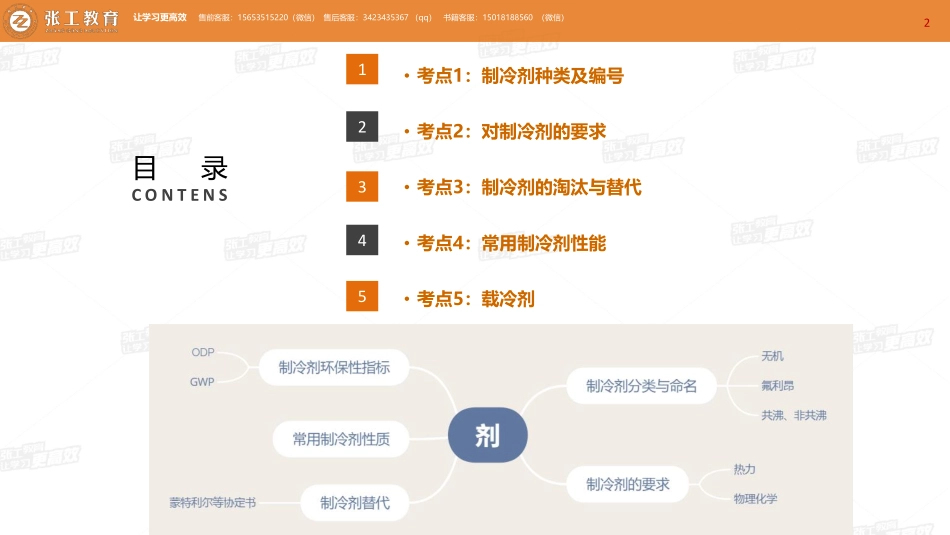Click the GWP leaf label
Screen dimensions: 950x535
point(202,382)
